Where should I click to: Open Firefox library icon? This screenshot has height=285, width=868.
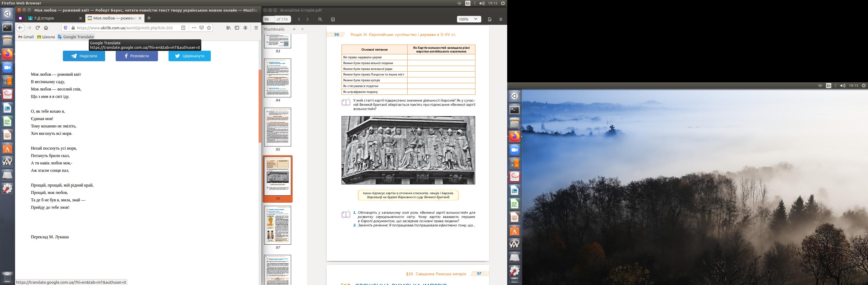tap(228, 28)
